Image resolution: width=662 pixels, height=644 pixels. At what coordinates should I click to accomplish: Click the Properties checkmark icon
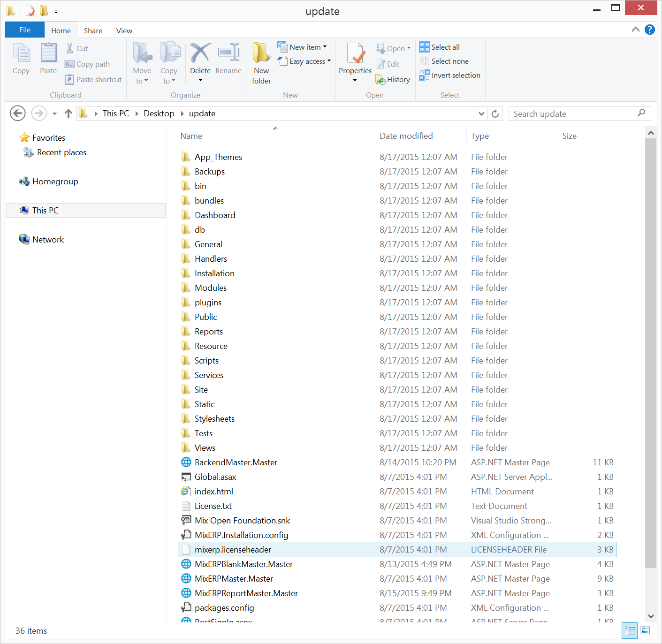coord(355,53)
